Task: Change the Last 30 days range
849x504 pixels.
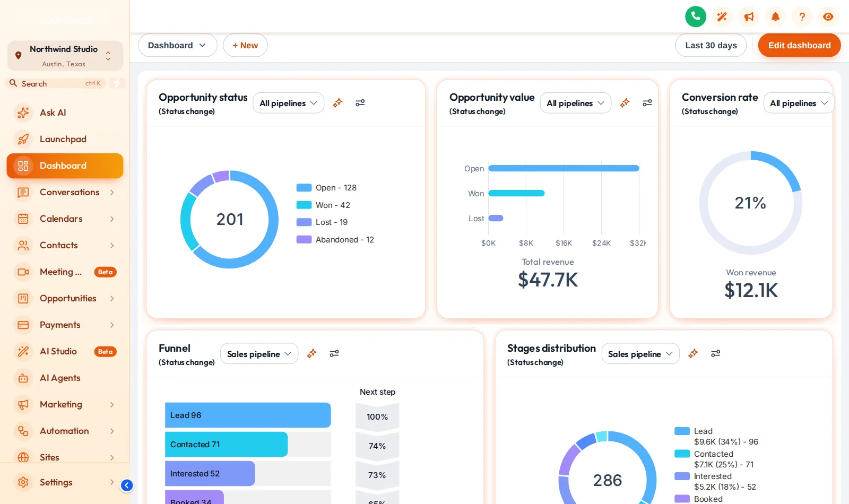Action: 711,46
